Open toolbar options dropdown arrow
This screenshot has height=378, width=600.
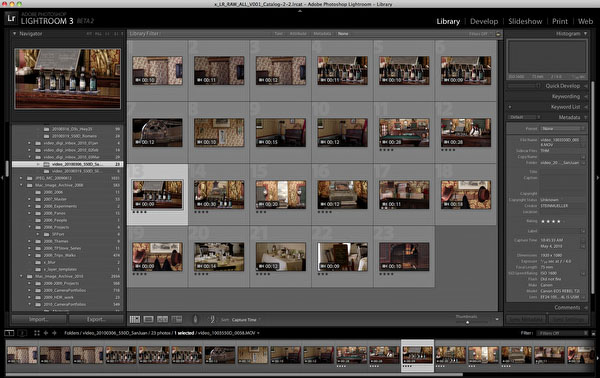pos(497,319)
